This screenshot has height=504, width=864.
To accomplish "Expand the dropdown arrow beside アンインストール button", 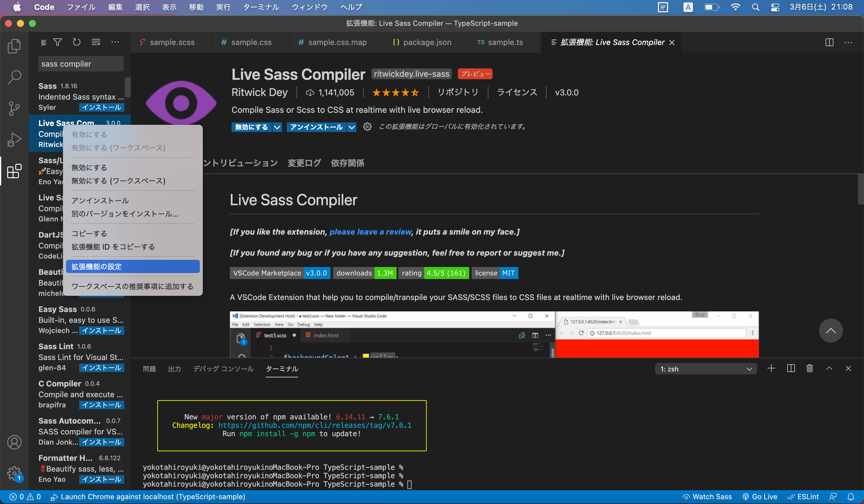I will (x=351, y=127).
